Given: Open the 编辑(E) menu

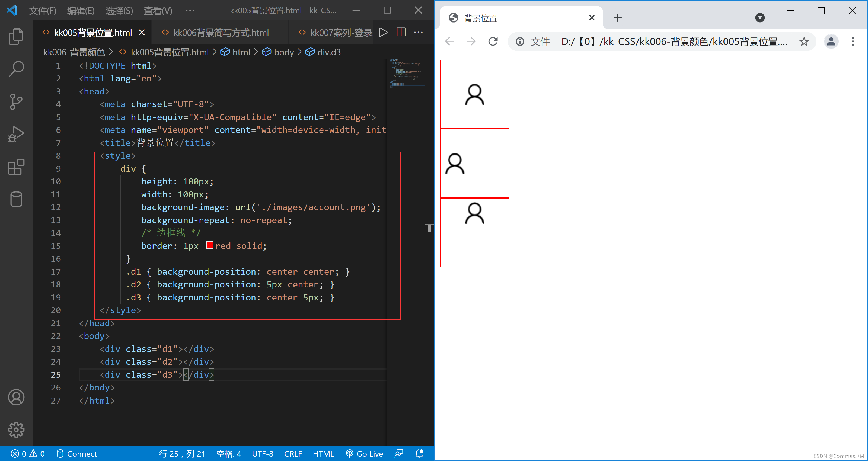Looking at the screenshot, I should (x=81, y=11).
